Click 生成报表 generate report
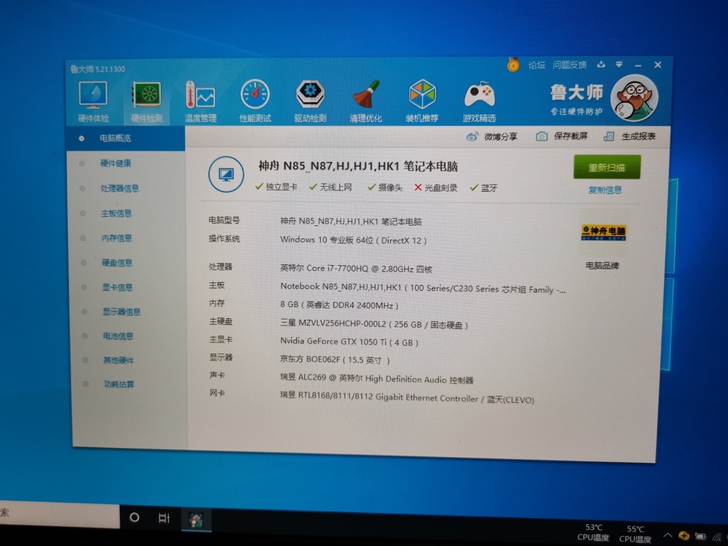 (x=630, y=136)
